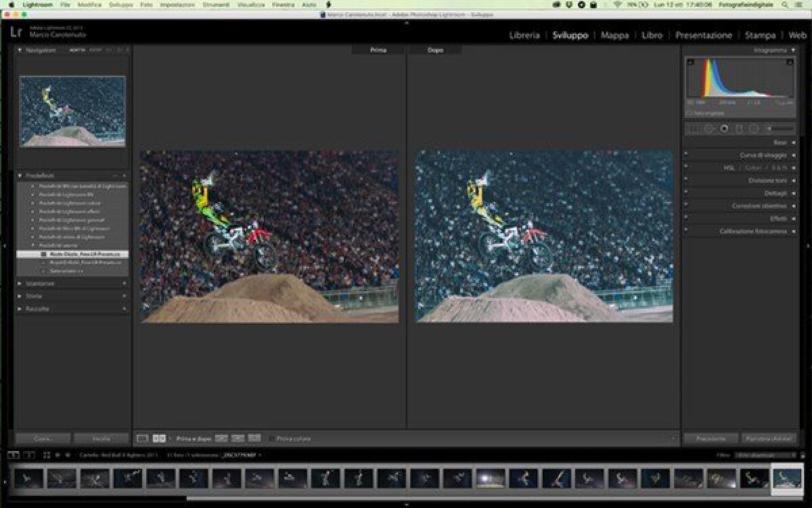Select the Adjustment brush tool
812x508 pixels.
[770, 127]
